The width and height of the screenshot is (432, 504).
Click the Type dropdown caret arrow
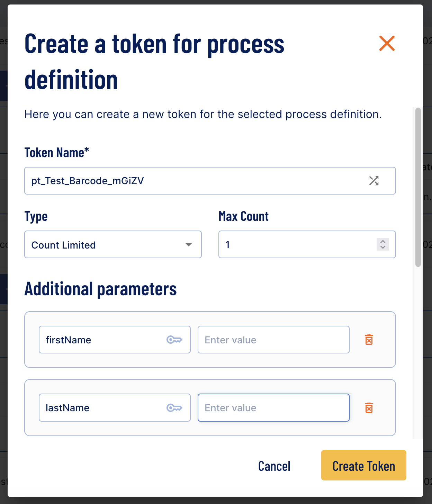(x=189, y=245)
